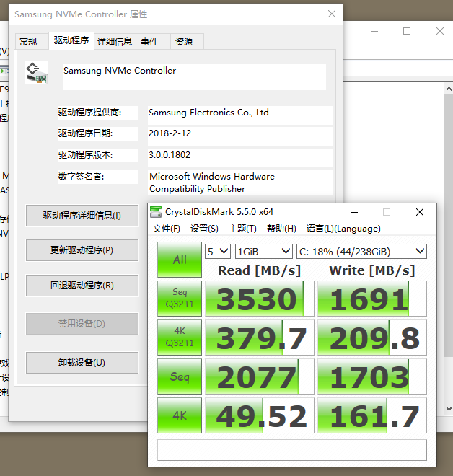
Task: Close the CrystalDiskMark window
Action: (420, 212)
